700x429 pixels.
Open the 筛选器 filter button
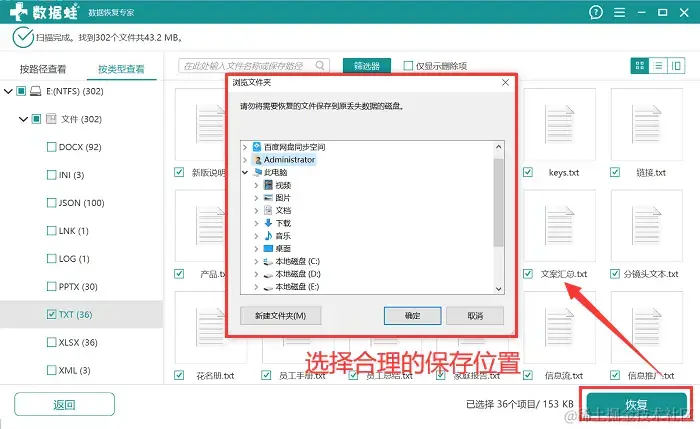click(x=367, y=66)
